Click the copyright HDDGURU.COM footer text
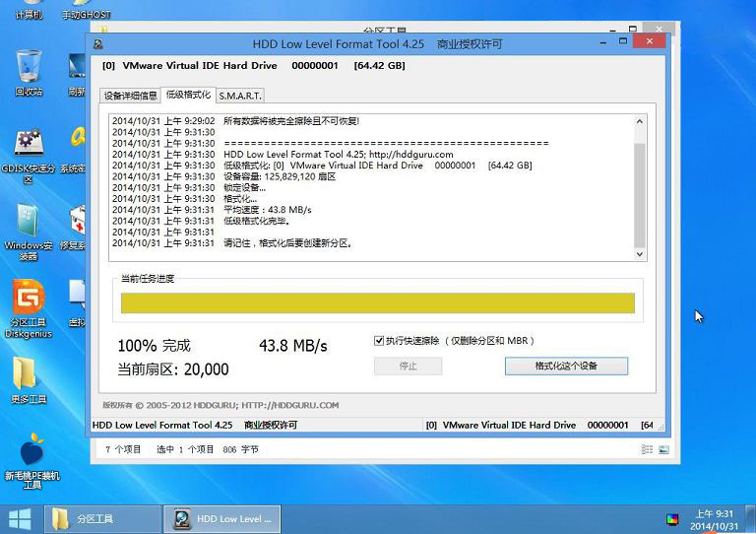This screenshot has height=534, width=756. click(220, 405)
